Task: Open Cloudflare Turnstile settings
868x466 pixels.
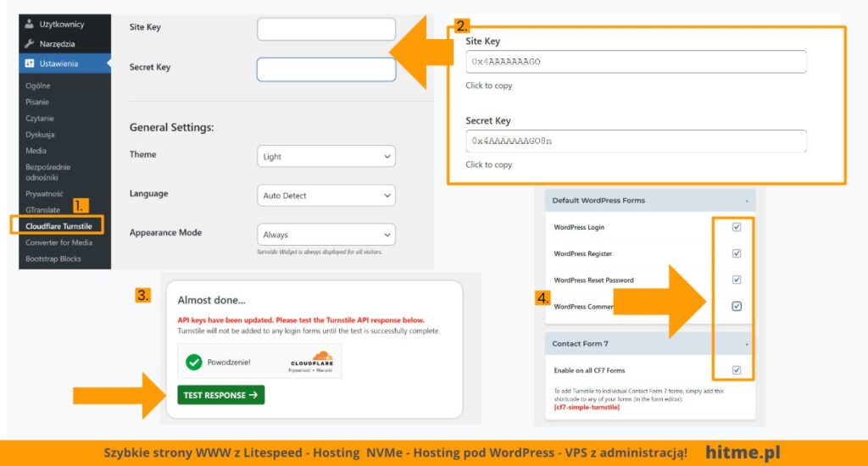Action: [x=58, y=226]
